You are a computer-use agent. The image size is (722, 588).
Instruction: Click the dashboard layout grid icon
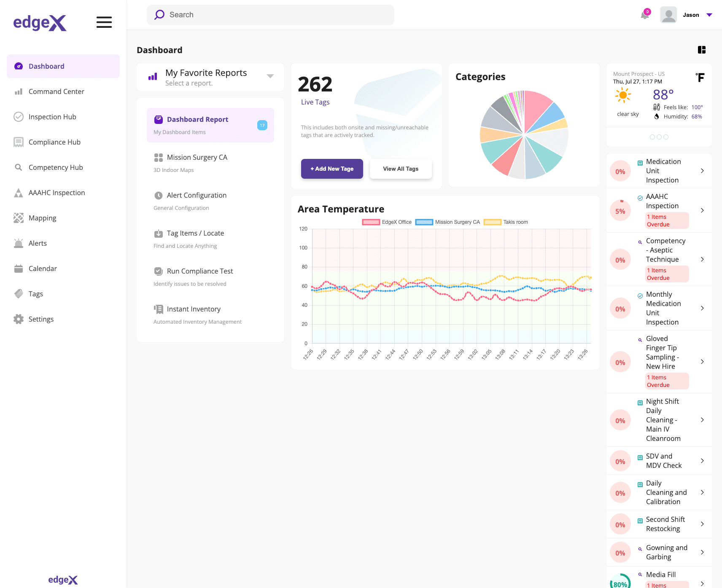[701, 50]
